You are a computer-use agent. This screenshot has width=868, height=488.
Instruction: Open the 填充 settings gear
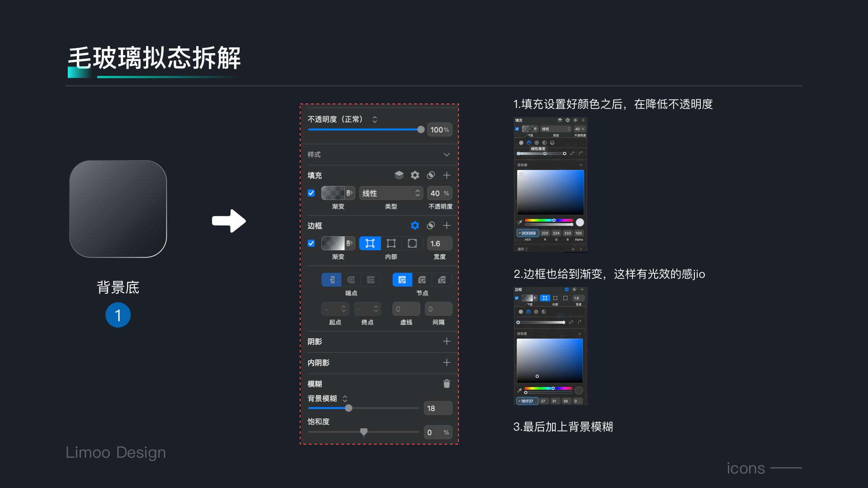pos(415,175)
